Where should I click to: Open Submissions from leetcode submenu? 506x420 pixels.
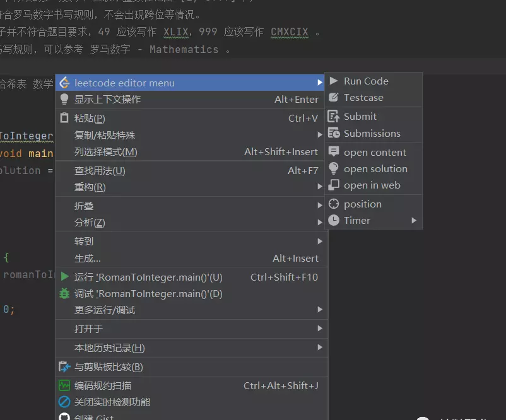tap(374, 133)
